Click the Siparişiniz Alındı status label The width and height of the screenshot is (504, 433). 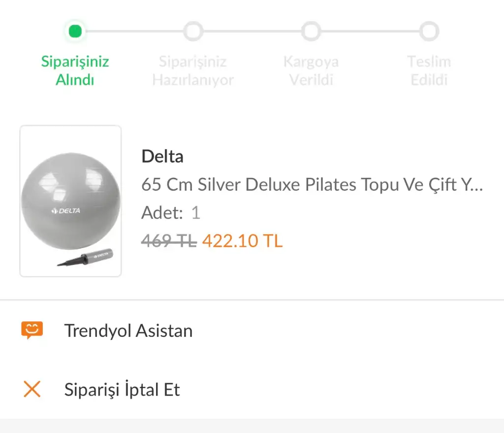(75, 70)
